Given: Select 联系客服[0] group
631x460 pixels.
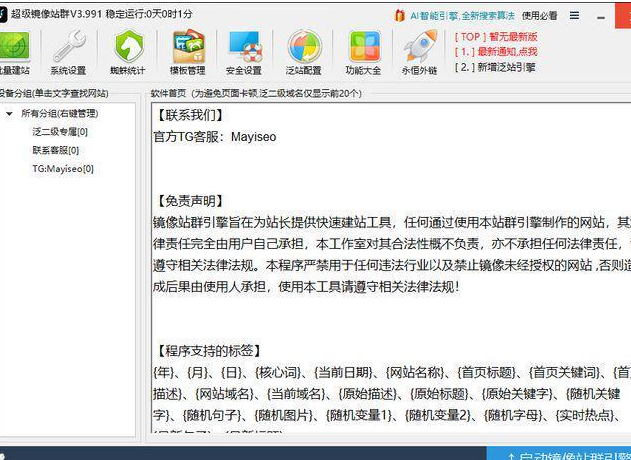Looking at the screenshot, I should 56,150.
